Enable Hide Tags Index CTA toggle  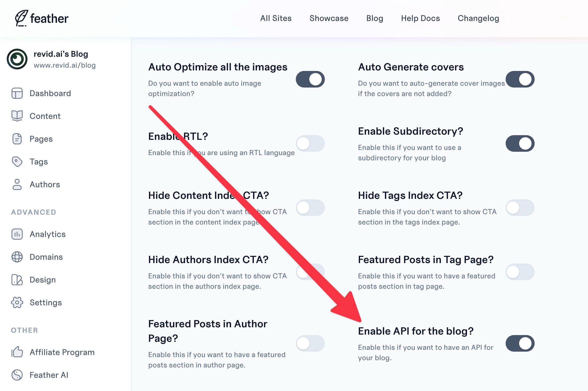520,208
